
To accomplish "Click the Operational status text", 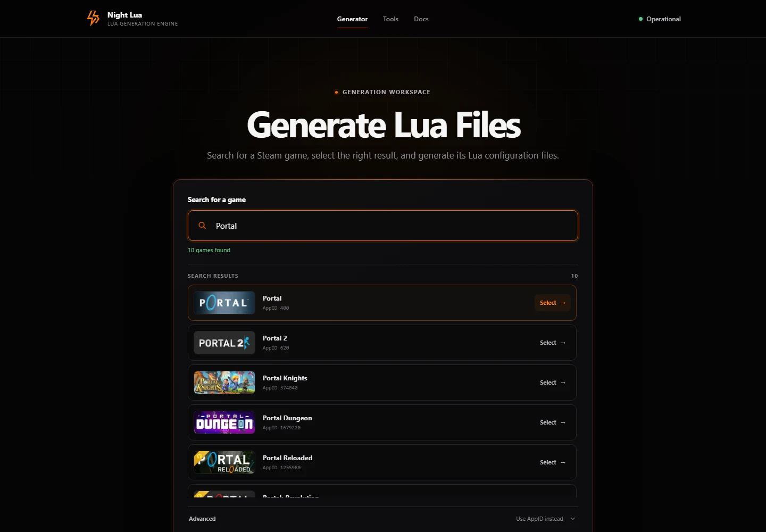I will point(663,19).
